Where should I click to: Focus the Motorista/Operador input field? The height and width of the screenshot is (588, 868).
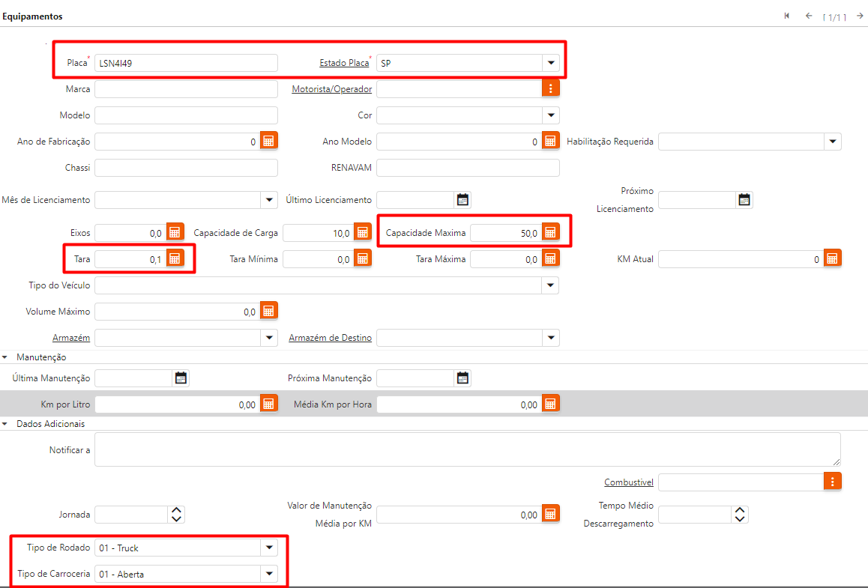[459, 88]
